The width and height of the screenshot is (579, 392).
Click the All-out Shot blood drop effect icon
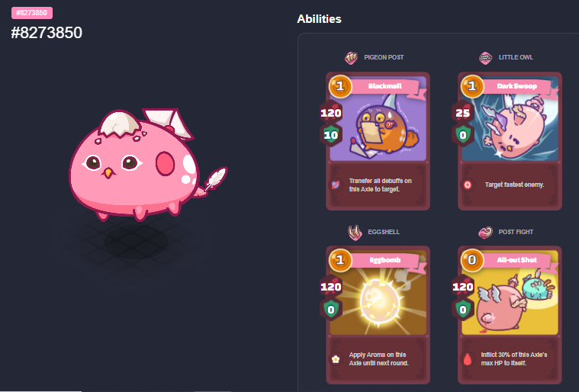click(468, 358)
